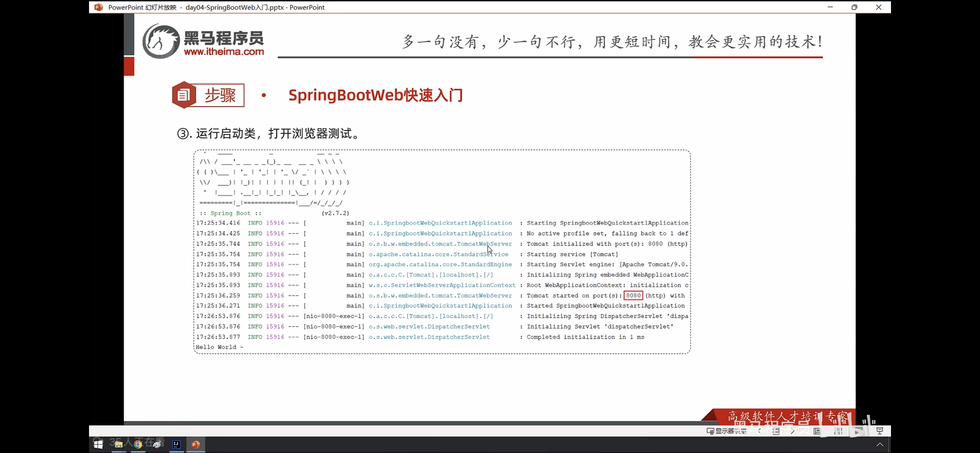Click the 'Hello World ~' output line
This screenshot has width=980, height=453.
(219, 347)
